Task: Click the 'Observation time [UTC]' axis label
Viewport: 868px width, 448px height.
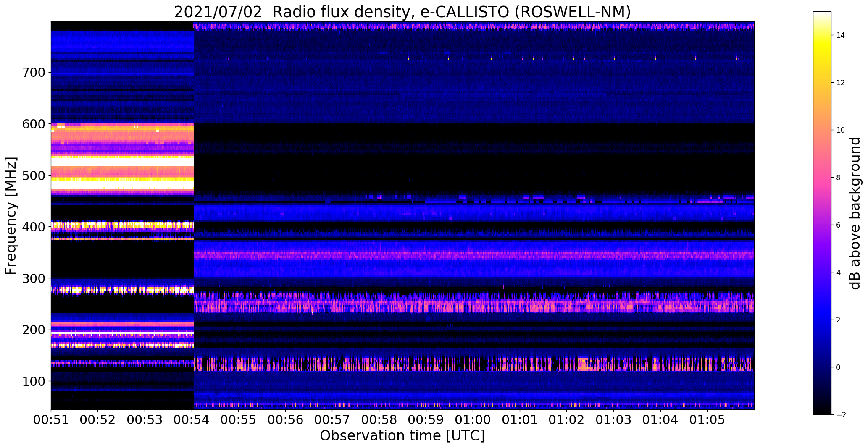Action: [402, 435]
